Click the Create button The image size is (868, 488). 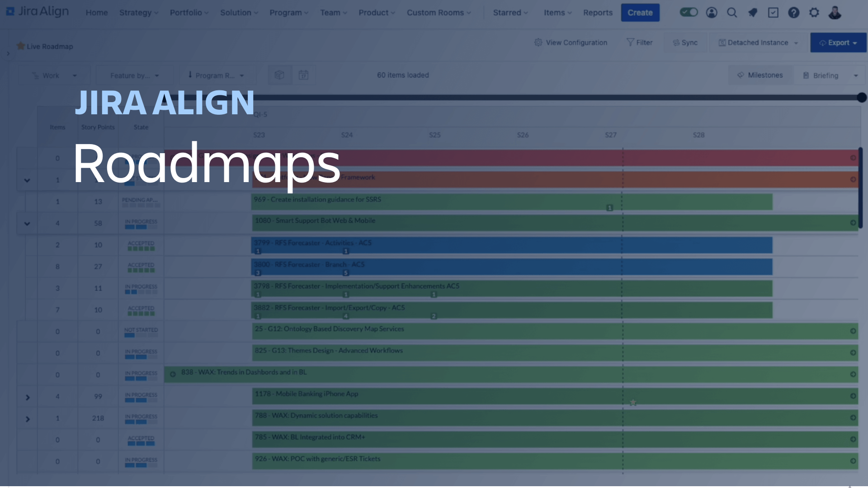pyautogui.click(x=640, y=13)
